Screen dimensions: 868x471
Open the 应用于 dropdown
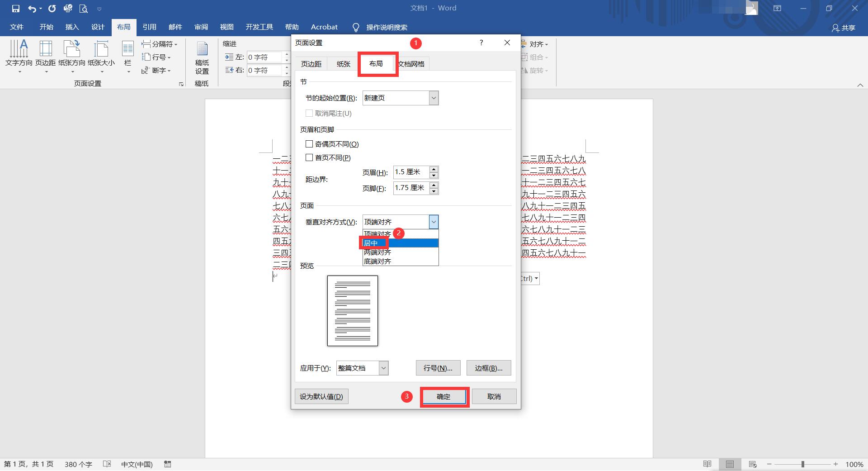(362, 368)
